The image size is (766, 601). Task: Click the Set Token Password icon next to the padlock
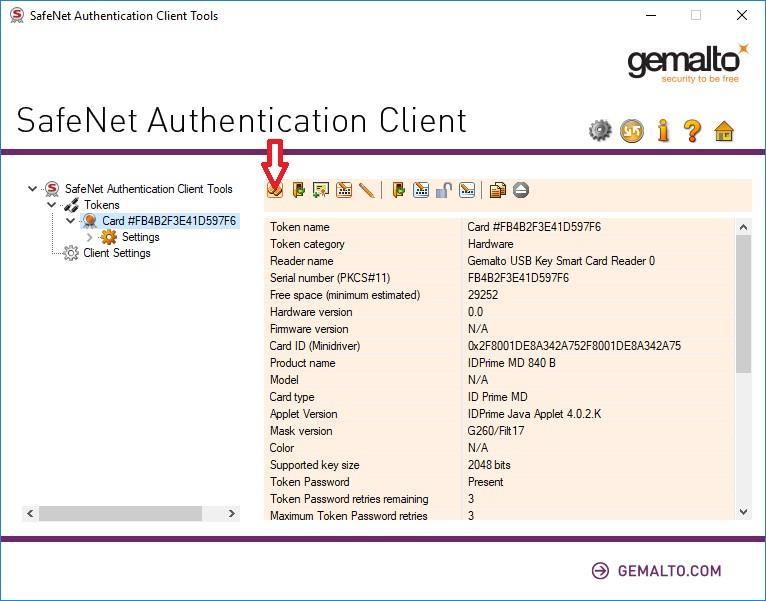tap(467, 190)
